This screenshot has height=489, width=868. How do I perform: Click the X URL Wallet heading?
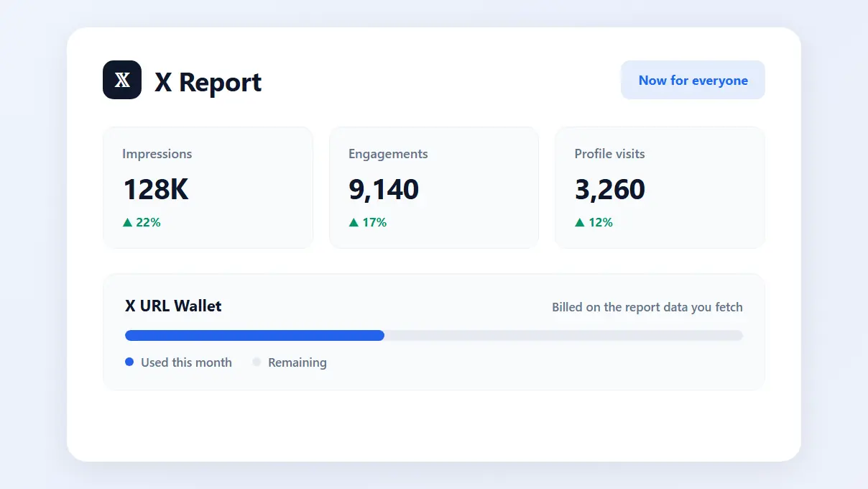173,306
